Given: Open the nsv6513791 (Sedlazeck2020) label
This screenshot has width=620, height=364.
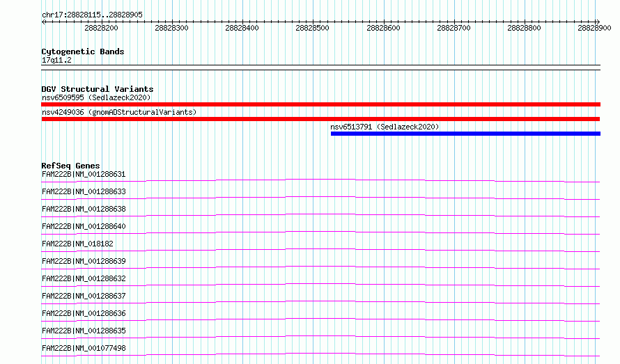Looking at the screenshot, I should pos(385,127).
